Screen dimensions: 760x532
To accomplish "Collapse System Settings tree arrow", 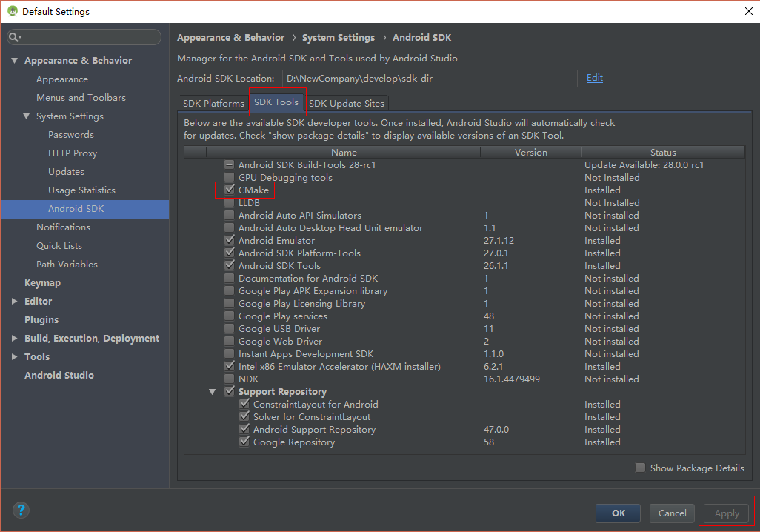I will click(26, 116).
